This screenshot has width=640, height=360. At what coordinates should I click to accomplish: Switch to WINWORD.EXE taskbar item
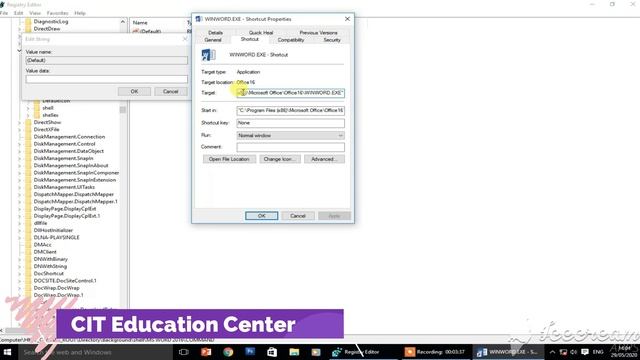point(508,352)
